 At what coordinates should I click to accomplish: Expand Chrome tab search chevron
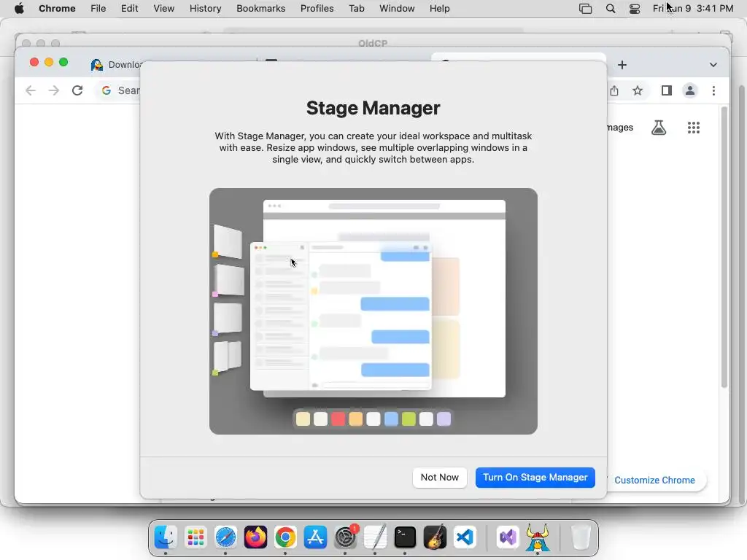pyautogui.click(x=713, y=65)
